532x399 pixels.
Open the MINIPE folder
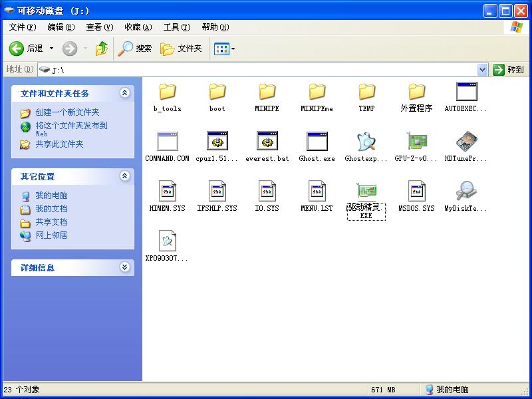click(x=266, y=93)
